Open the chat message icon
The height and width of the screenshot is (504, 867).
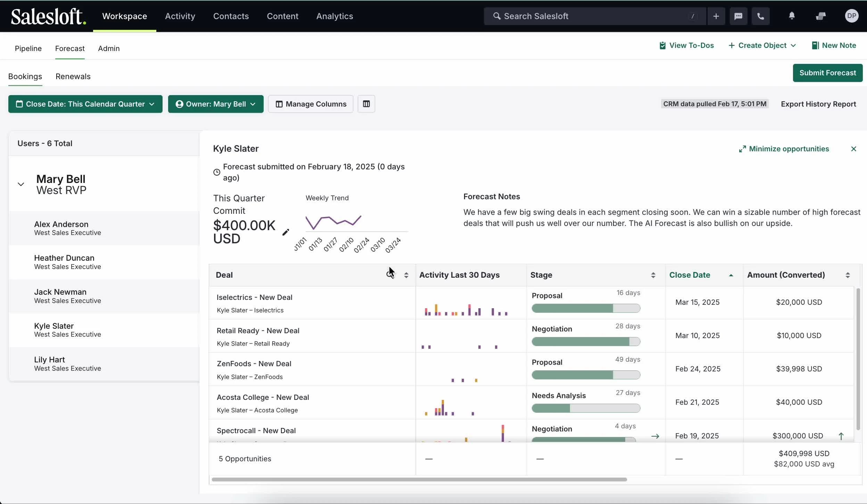click(x=738, y=16)
